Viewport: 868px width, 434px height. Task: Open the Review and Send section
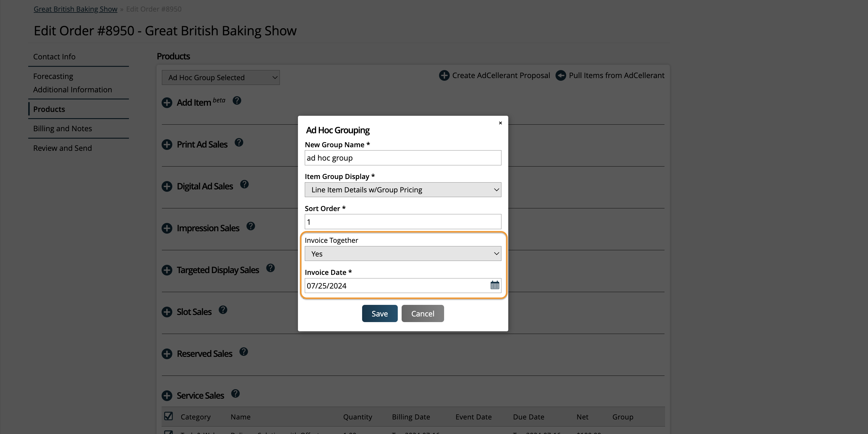62,148
